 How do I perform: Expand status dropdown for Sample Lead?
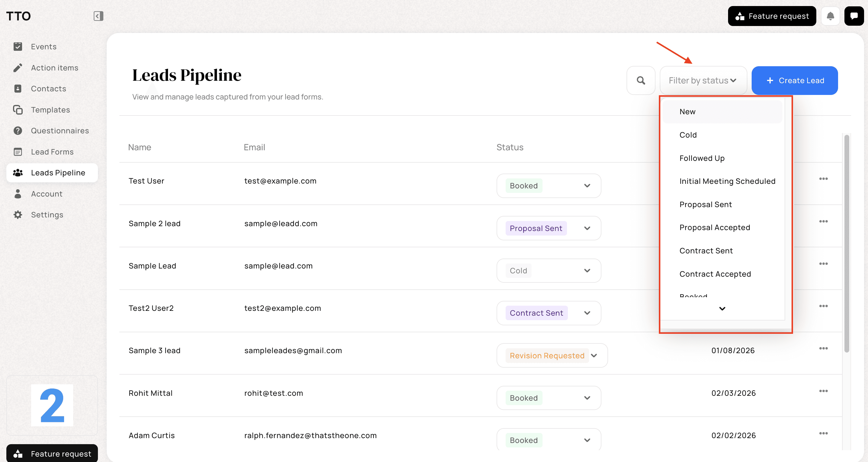(587, 271)
